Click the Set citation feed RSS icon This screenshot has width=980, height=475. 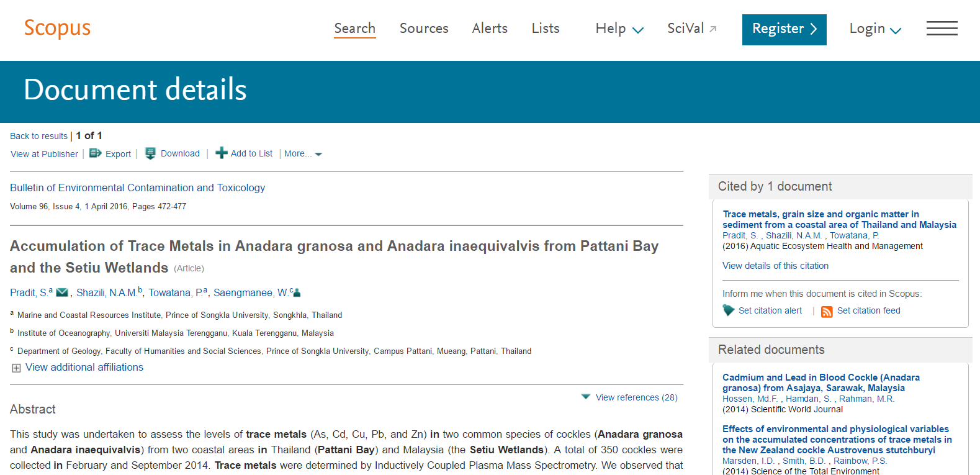point(827,312)
